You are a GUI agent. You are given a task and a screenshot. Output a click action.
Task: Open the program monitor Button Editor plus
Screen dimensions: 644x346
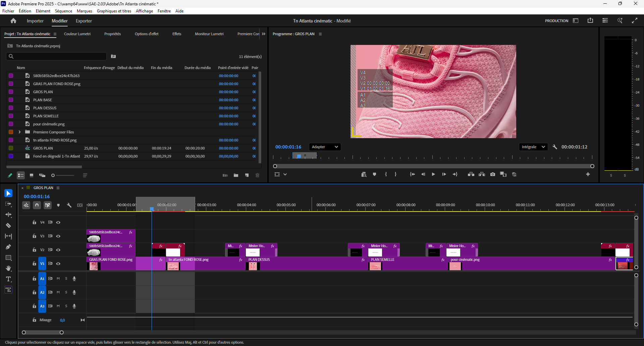[x=588, y=174]
